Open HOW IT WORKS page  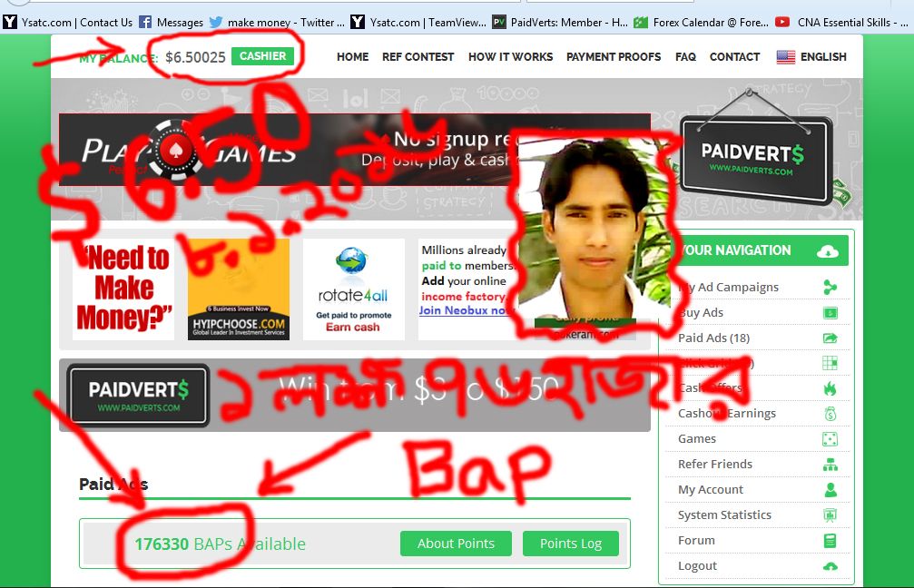point(511,56)
